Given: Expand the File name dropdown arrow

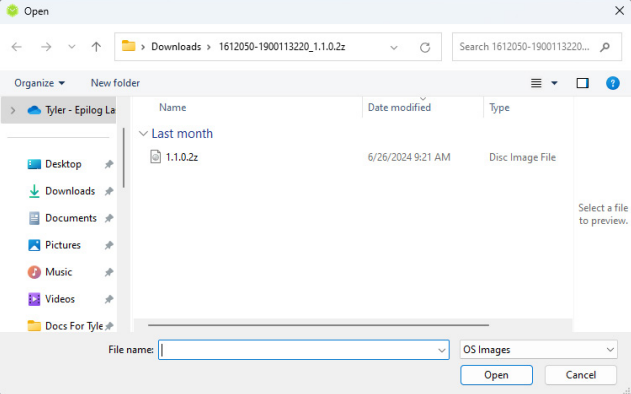Looking at the screenshot, I should point(441,350).
